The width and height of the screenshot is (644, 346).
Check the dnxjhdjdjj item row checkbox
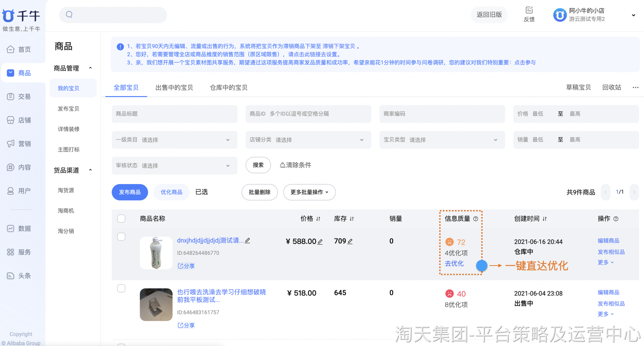click(121, 237)
